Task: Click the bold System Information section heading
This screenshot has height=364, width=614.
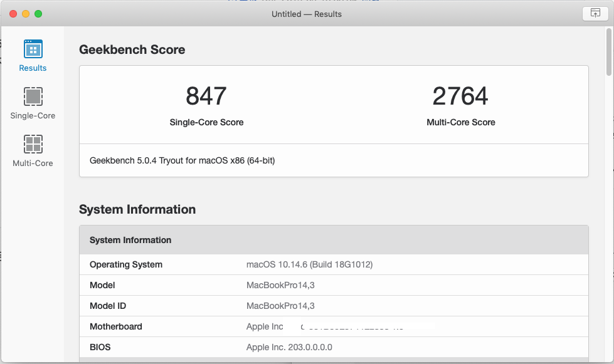Action: point(137,210)
